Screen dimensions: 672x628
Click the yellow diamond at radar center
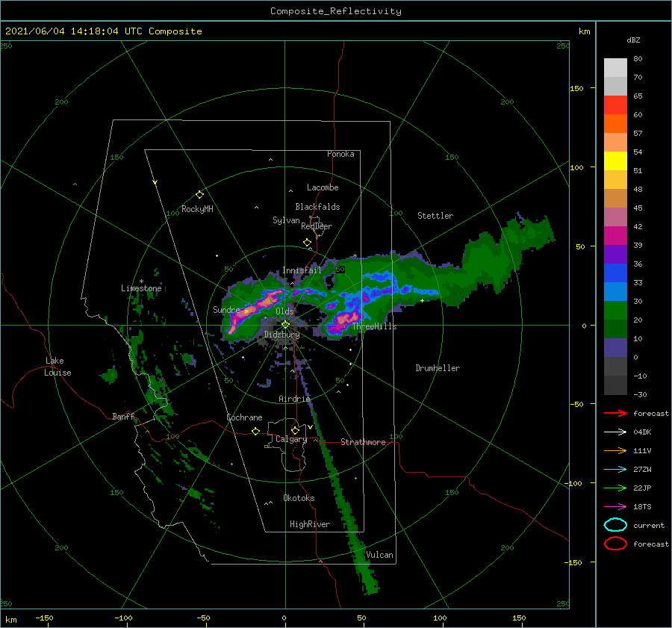(285, 325)
